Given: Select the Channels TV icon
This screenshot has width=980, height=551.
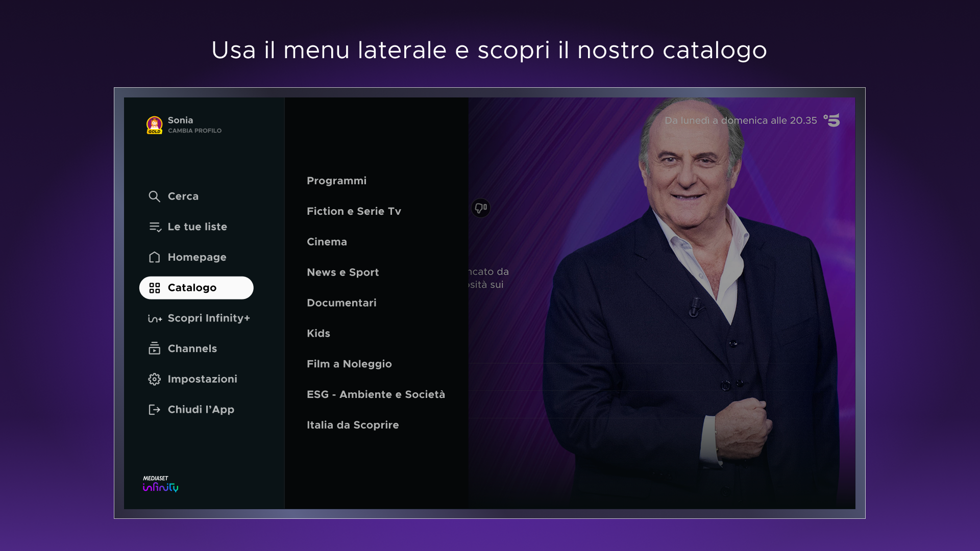Looking at the screenshot, I should point(154,348).
